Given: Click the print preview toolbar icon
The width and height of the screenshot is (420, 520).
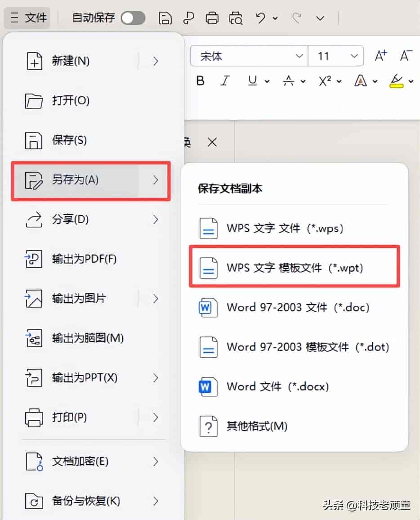Looking at the screenshot, I should (236, 18).
